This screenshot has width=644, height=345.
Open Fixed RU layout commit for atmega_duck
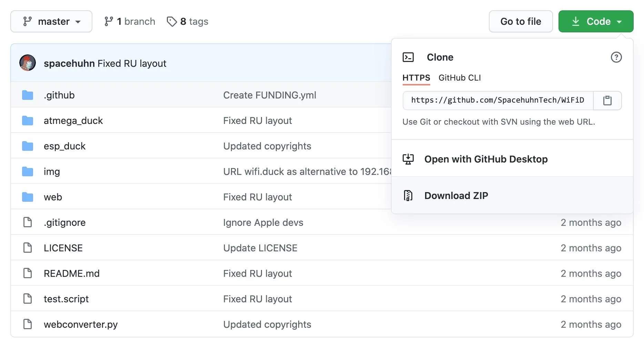tap(258, 121)
